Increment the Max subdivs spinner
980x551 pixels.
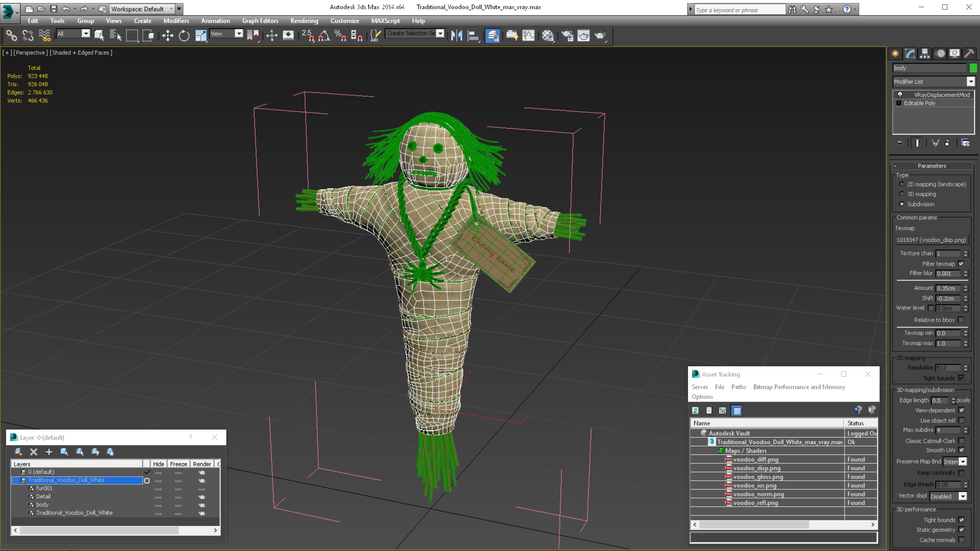coord(966,428)
